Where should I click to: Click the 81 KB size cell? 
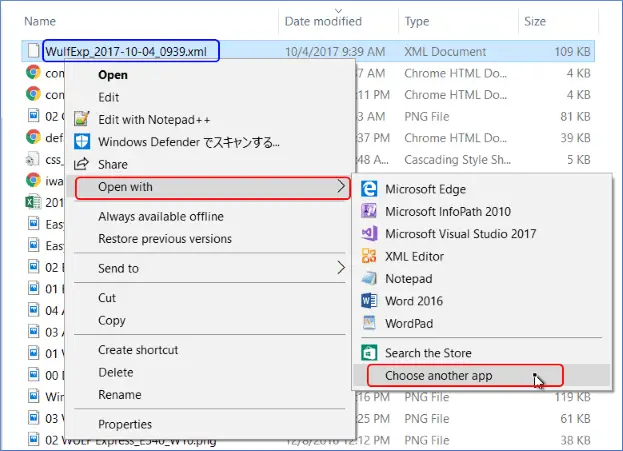point(575,116)
